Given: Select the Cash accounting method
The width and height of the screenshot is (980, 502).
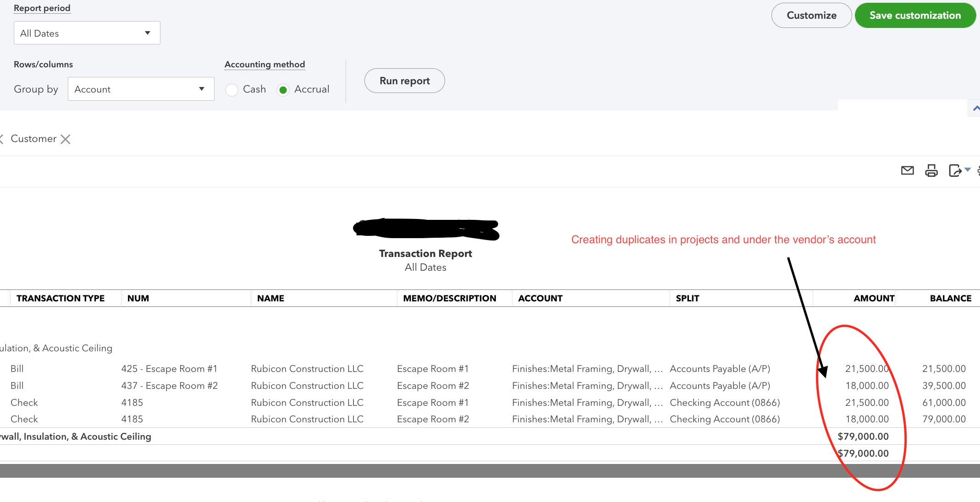Looking at the screenshot, I should [x=232, y=90].
